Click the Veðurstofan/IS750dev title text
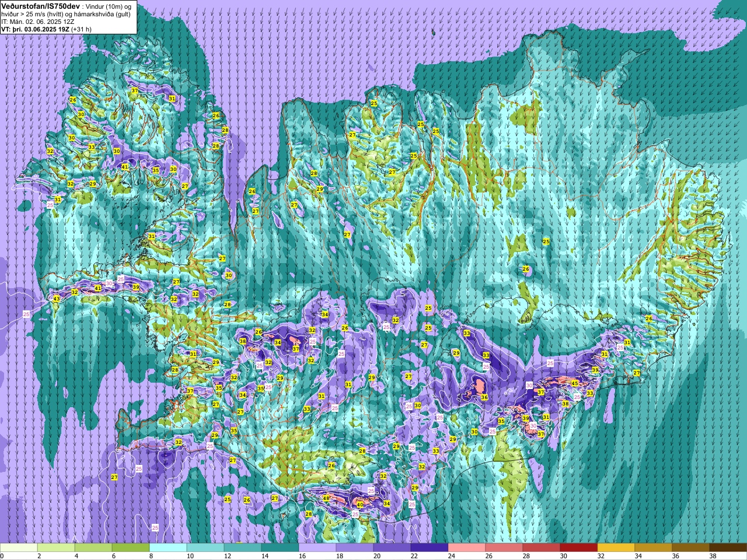Viewport: 747px width, 560px height. coord(41,5)
